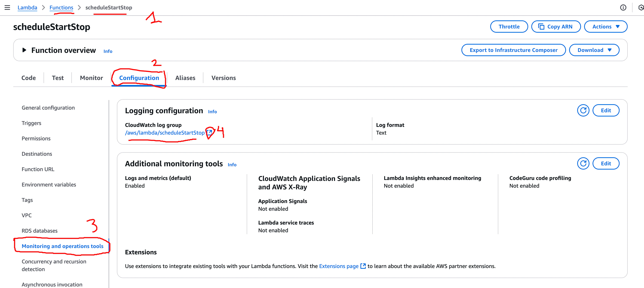Refresh the Additional monitoring tools panel
The height and width of the screenshot is (288, 644).
[x=583, y=163]
